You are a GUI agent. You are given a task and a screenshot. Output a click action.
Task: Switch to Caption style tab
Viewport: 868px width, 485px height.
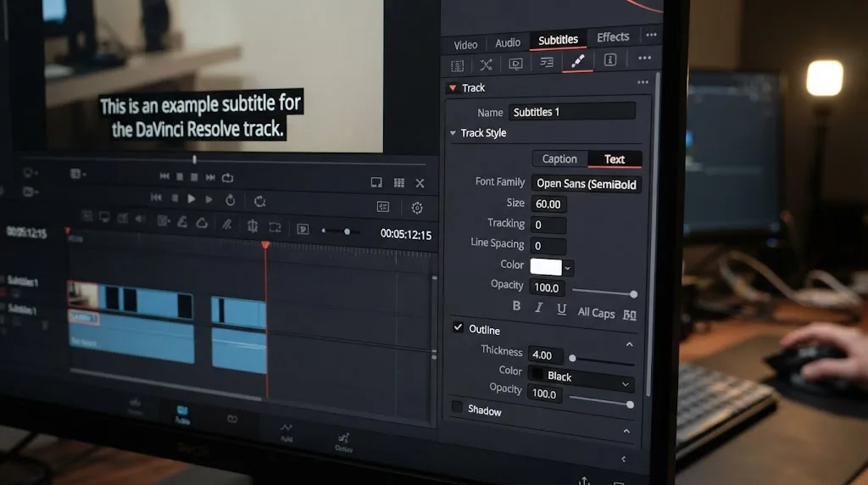(559, 159)
